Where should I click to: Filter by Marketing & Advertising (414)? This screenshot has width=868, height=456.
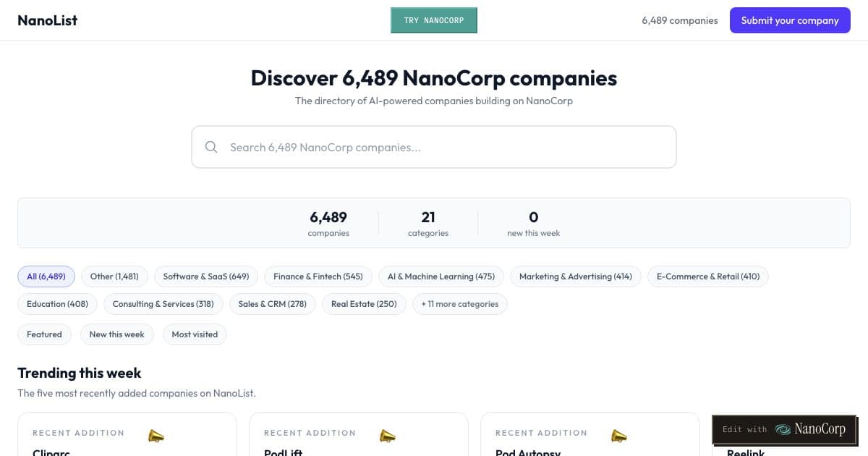[576, 276]
